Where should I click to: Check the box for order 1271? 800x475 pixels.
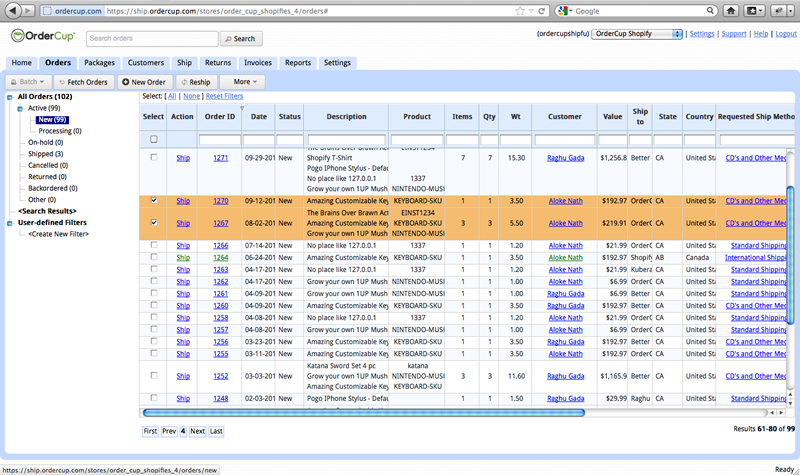pos(154,157)
